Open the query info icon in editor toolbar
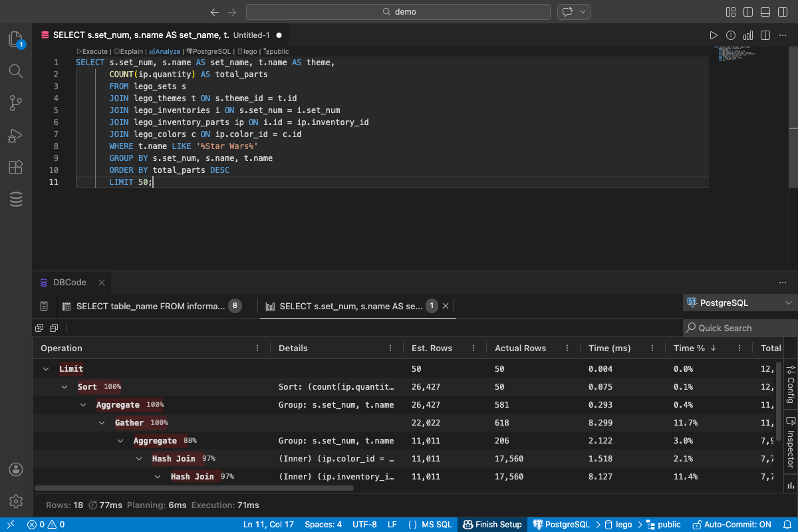 tap(730, 35)
